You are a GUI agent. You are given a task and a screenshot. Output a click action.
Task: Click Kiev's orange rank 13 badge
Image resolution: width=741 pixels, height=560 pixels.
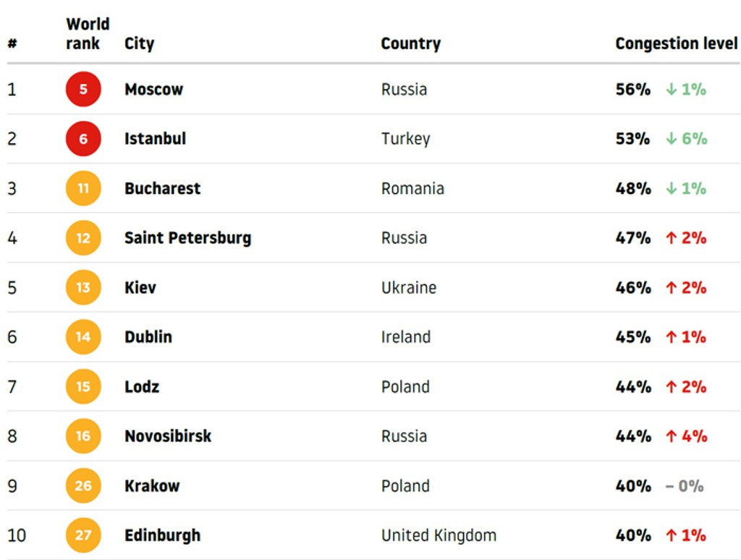point(83,288)
